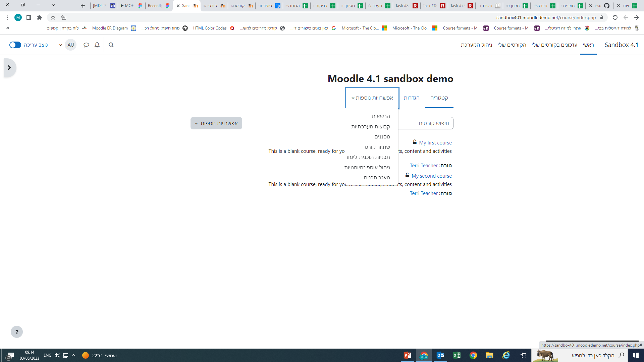The height and width of the screenshot is (362, 644).
Task: Open הקורסים שלי navbar item
Action: pos(512,45)
